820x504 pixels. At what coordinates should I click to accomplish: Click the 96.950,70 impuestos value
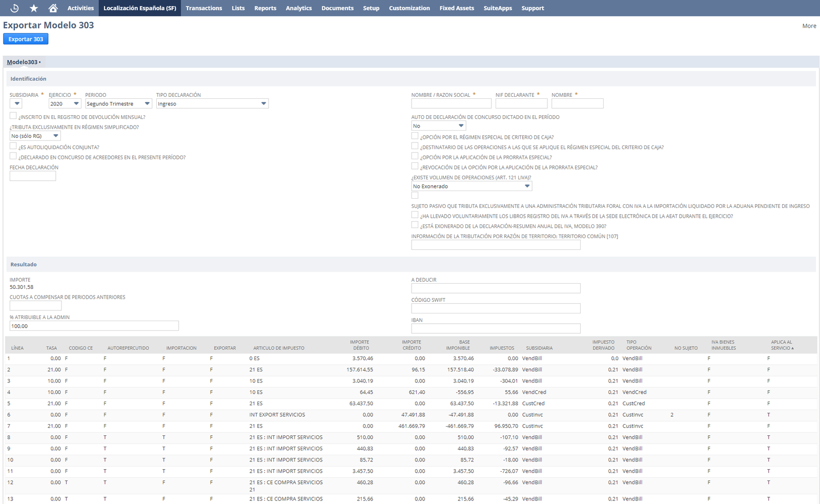(x=506, y=426)
